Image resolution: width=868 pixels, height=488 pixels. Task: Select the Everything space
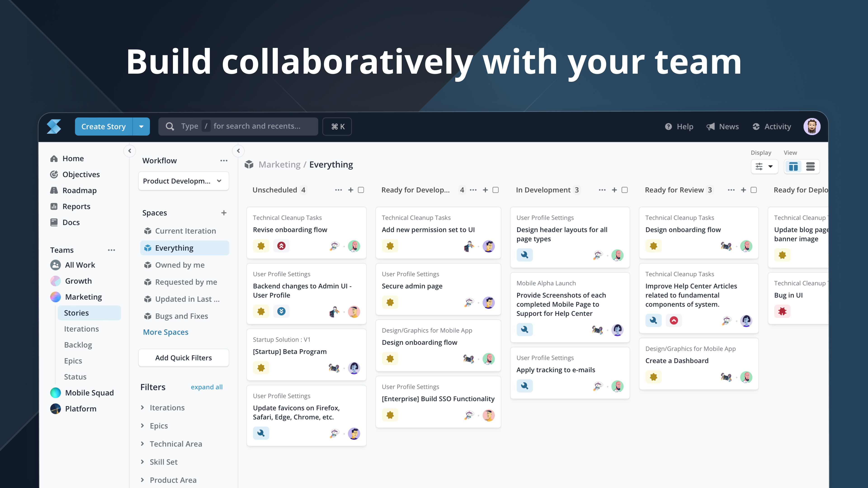tap(185, 248)
